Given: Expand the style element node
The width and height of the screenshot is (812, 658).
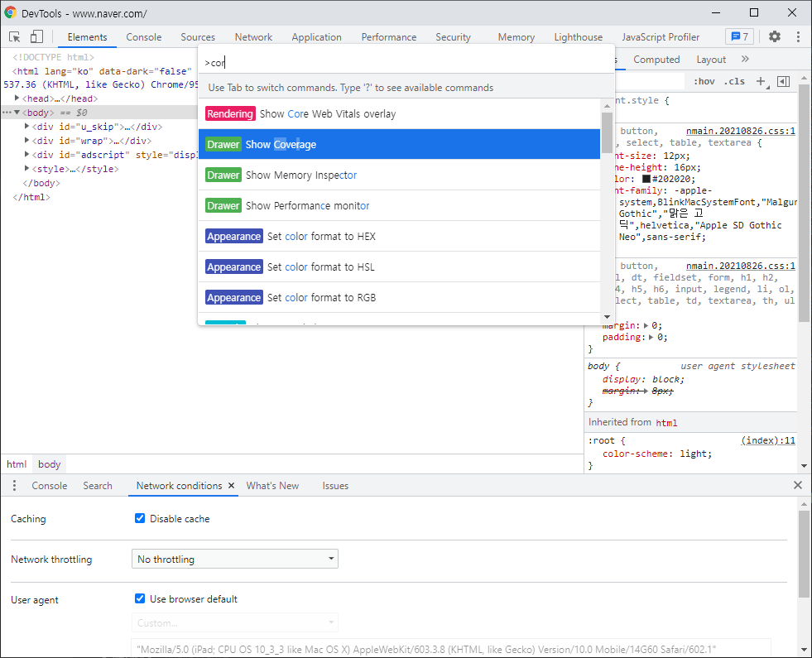Looking at the screenshot, I should point(27,168).
